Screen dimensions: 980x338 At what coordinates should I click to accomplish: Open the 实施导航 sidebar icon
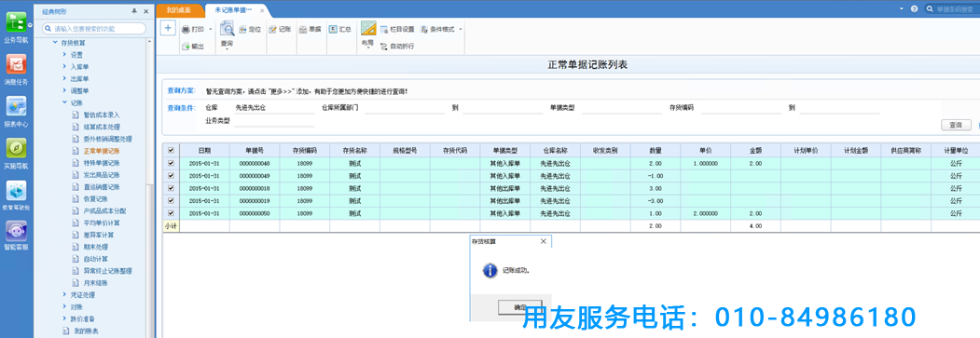16,148
